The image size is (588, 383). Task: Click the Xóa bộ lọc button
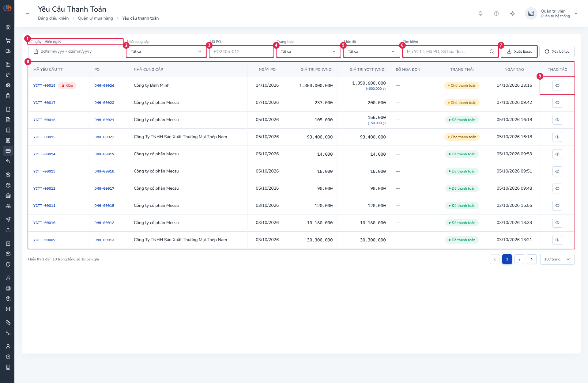[557, 51]
